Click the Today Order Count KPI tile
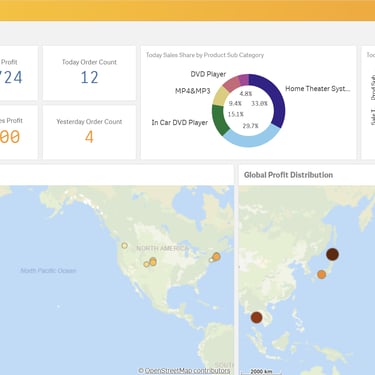375x375 pixels. point(89,73)
